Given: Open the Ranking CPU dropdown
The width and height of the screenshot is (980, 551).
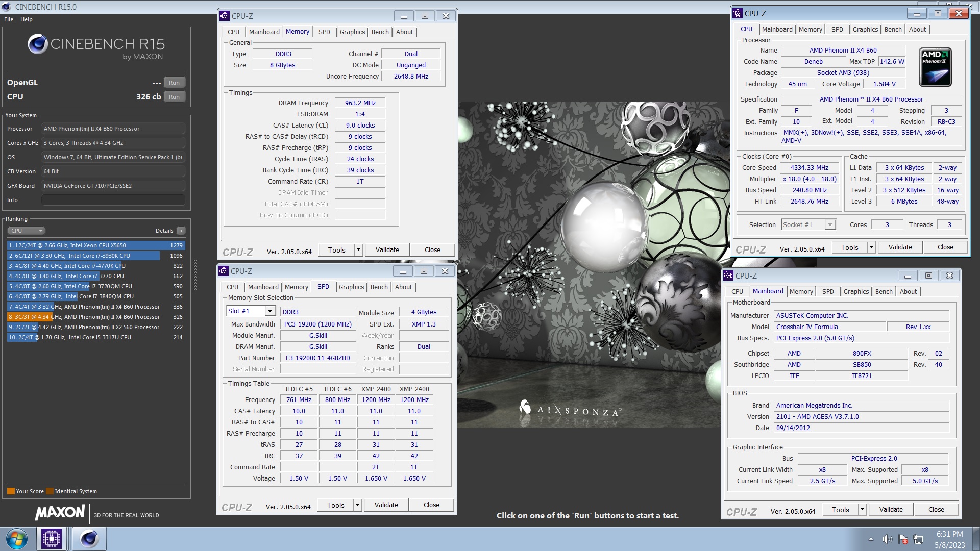Looking at the screenshot, I should 26,231.
